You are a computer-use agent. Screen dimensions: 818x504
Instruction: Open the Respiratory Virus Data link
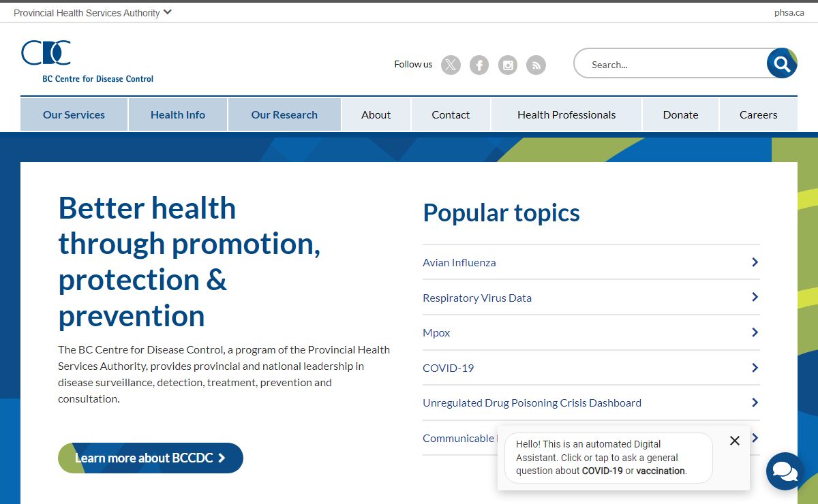tap(477, 298)
